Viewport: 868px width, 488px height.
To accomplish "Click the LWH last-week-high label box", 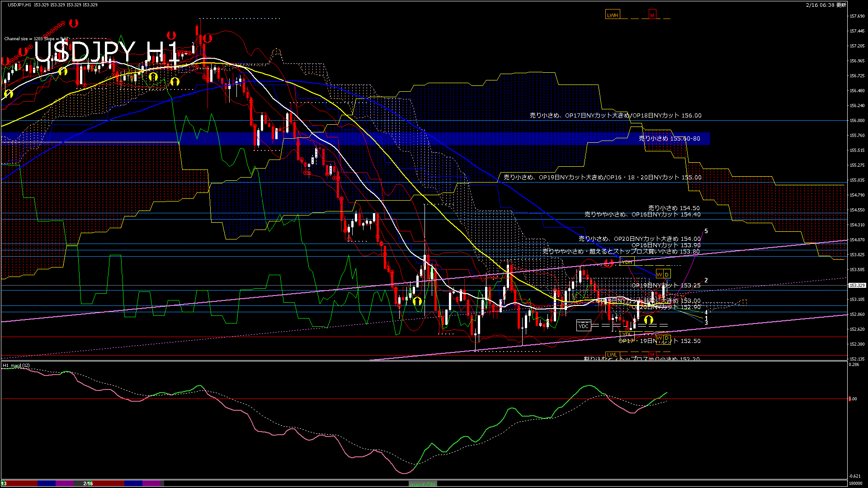I will pyautogui.click(x=612, y=15).
